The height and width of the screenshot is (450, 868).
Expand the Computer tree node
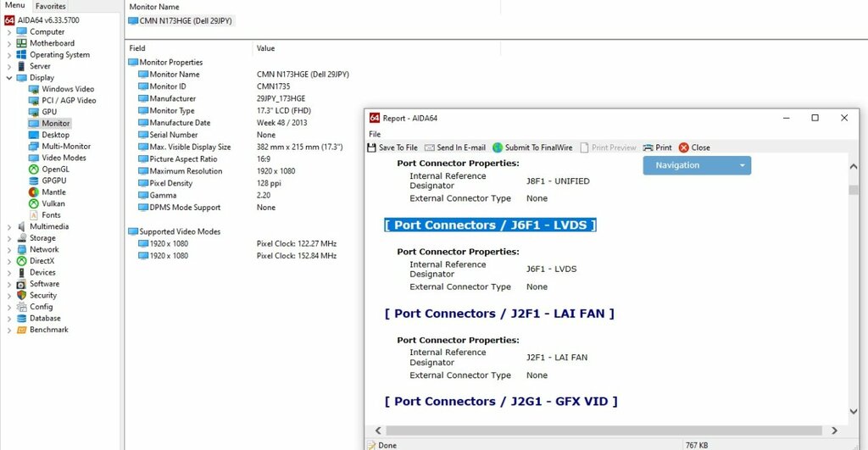(x=9, y=32)
